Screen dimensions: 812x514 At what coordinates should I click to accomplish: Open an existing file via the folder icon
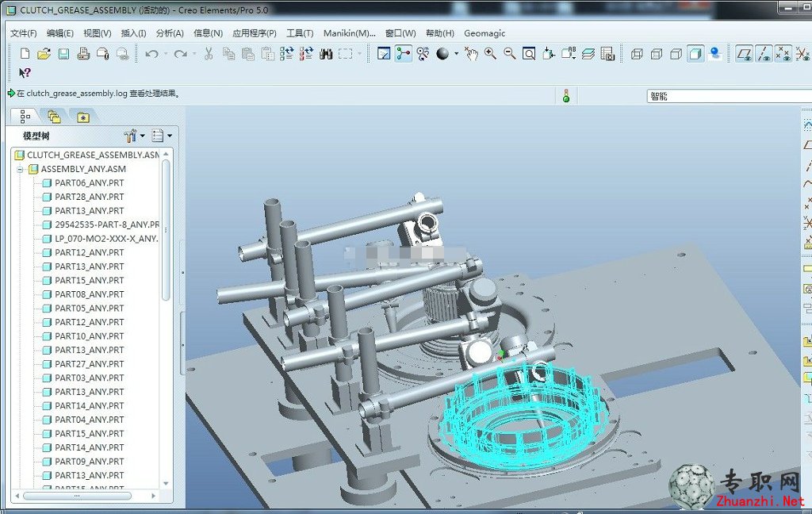pos(44,53)
